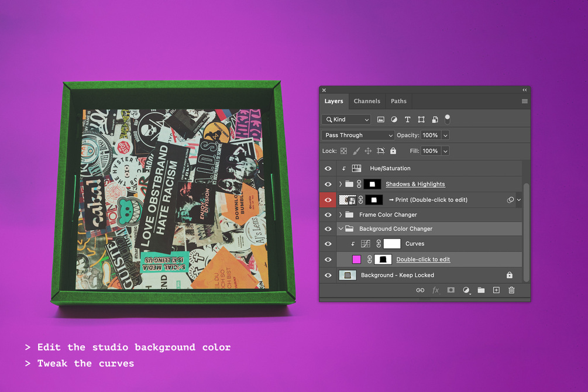Filter layers by type layers icon
Viewport: 588px width, 392px height.
tap(407, 119)
